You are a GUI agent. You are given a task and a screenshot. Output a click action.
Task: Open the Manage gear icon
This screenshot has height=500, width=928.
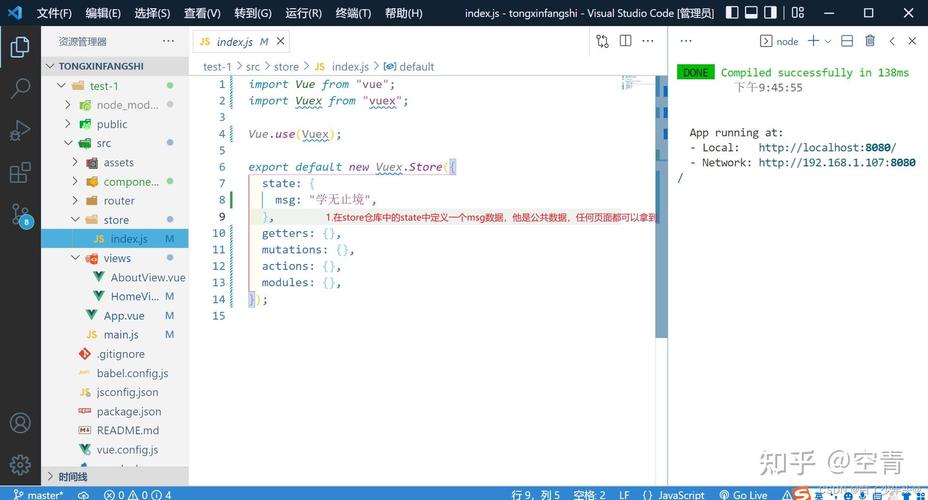(20, 464)
